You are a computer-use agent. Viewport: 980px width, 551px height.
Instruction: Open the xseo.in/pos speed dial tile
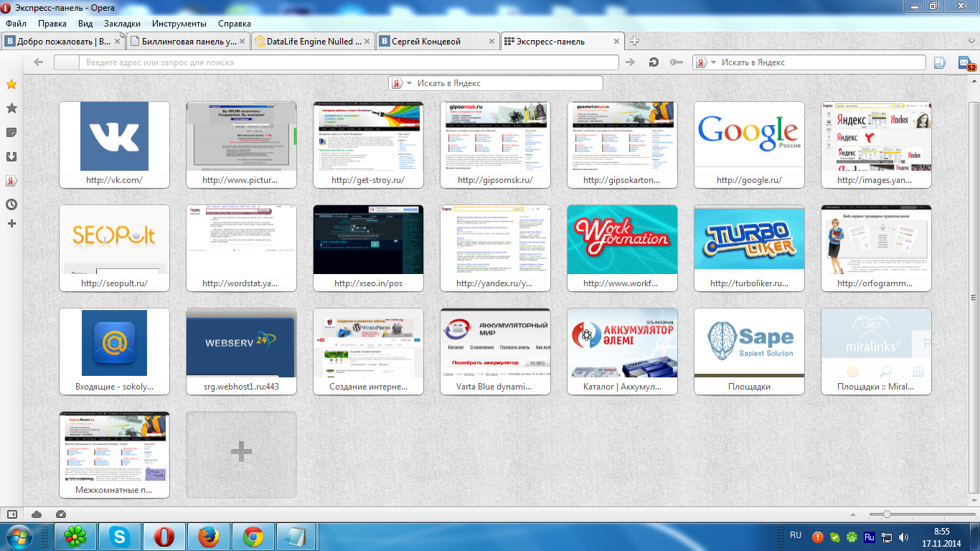click(x=368, y=248)
